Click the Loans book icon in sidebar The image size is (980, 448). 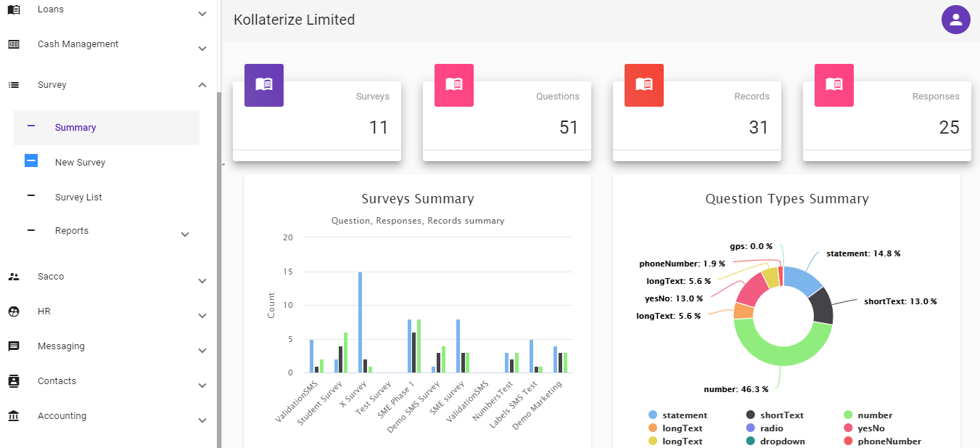pyautogui.click(x=14, y=9)
